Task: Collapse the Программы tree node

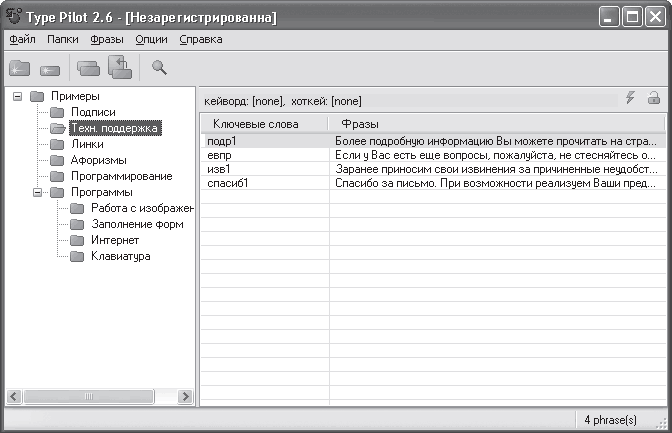Action: click(x=37, y=192)
